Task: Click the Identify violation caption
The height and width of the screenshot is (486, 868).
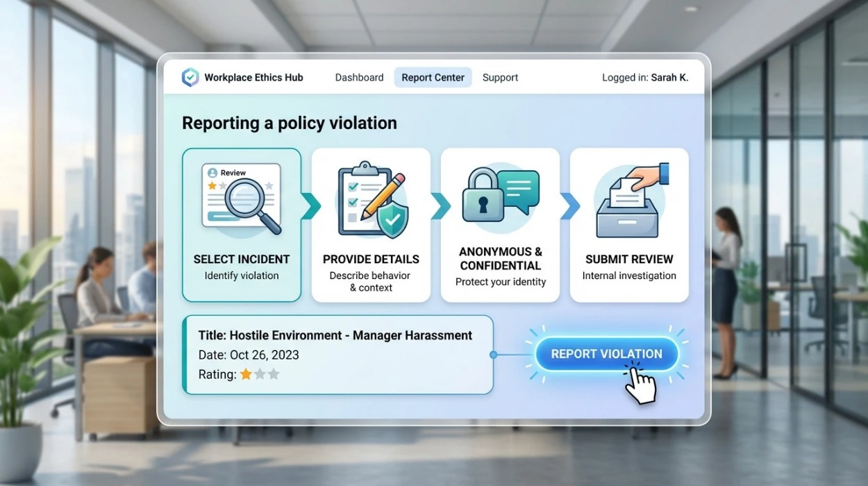Action: click(x=242, y=276)
